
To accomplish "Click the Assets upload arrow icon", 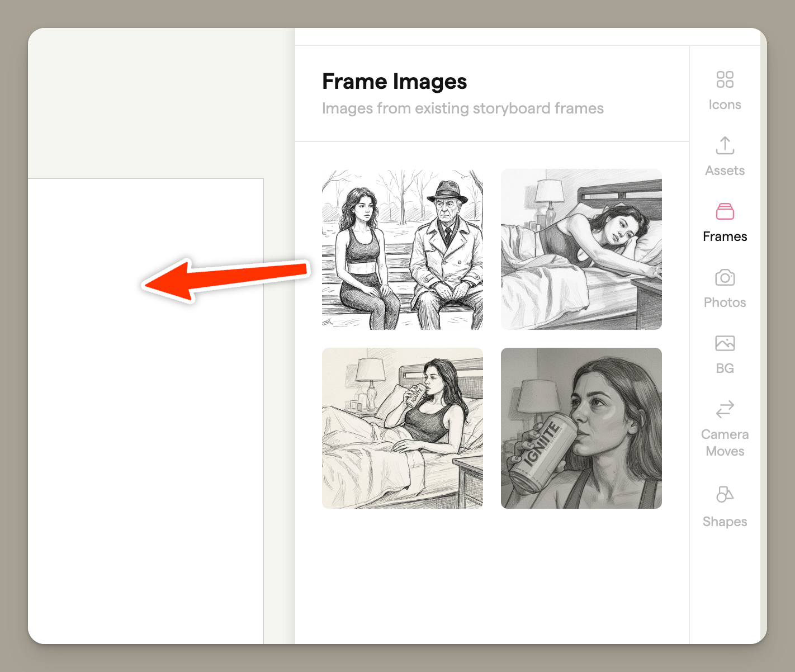I will [725, 145].
